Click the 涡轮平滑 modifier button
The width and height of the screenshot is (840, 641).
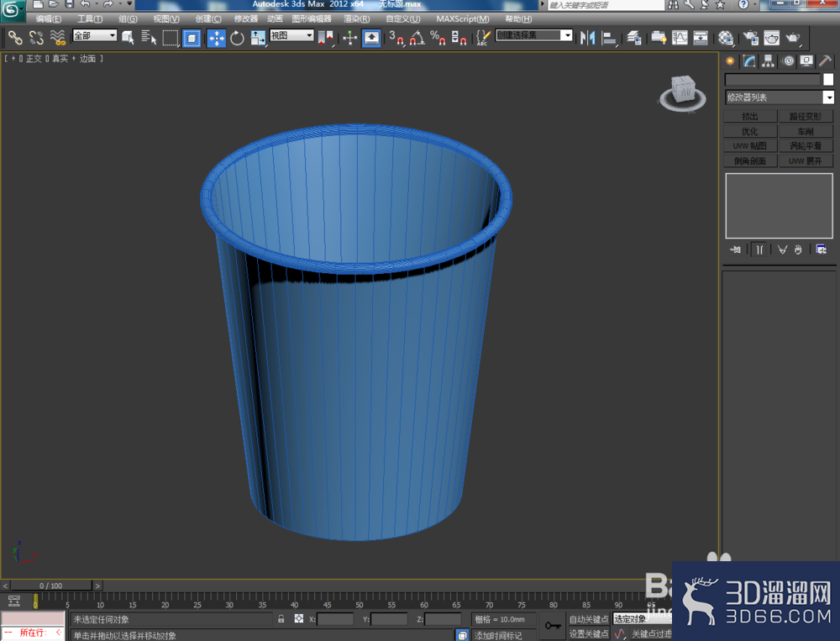click(806, 146)
